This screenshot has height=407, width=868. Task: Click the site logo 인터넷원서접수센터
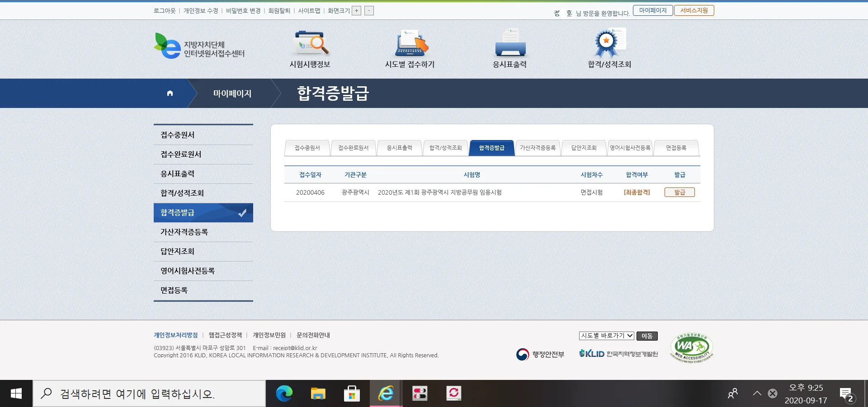pyautogui.click(x=199, y=47)
